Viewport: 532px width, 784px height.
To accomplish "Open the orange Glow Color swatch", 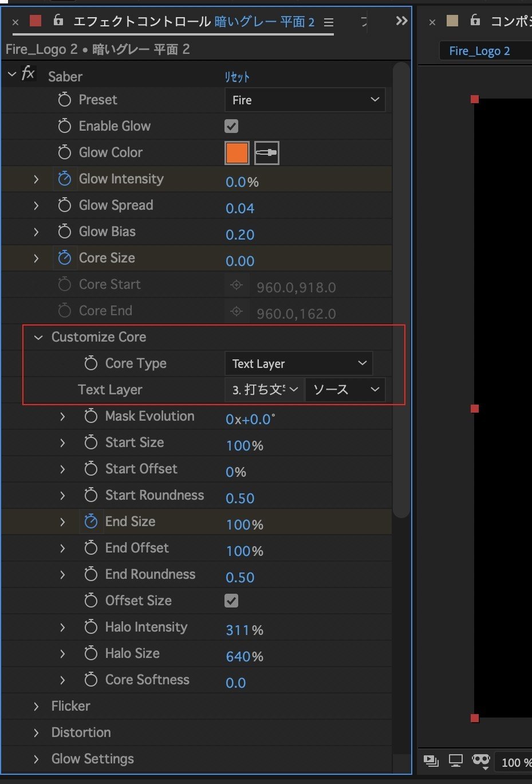I will pyautogui.click(x=237, y=153).
